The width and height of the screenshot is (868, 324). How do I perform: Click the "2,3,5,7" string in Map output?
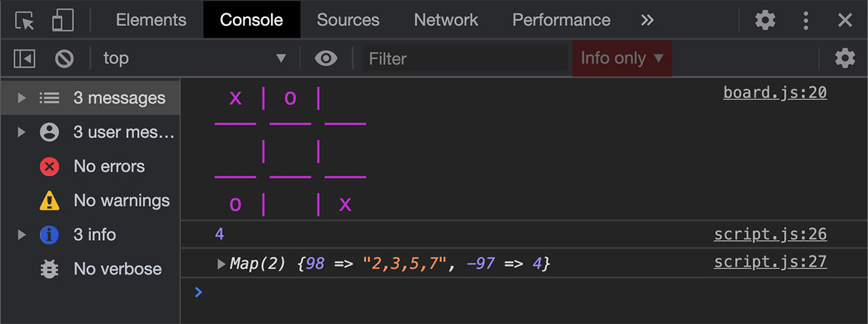(x=406, y=265)
